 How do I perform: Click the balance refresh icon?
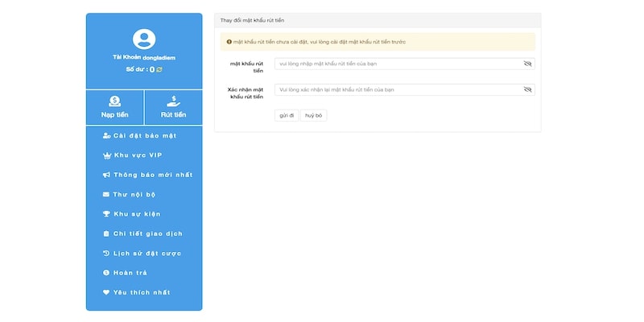(x=159, y=70)
